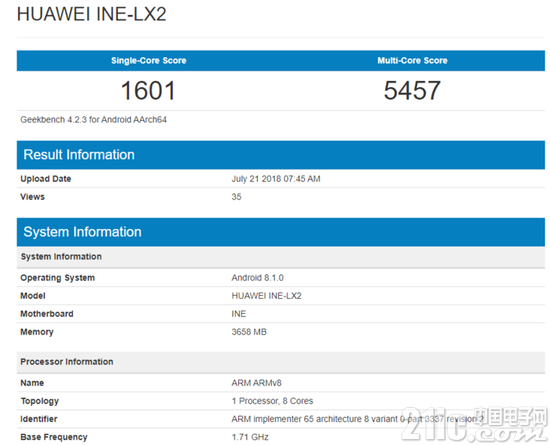This screenshot has height=445, width=550.
Task: Click the views count 35
Action: pos(236,197)
